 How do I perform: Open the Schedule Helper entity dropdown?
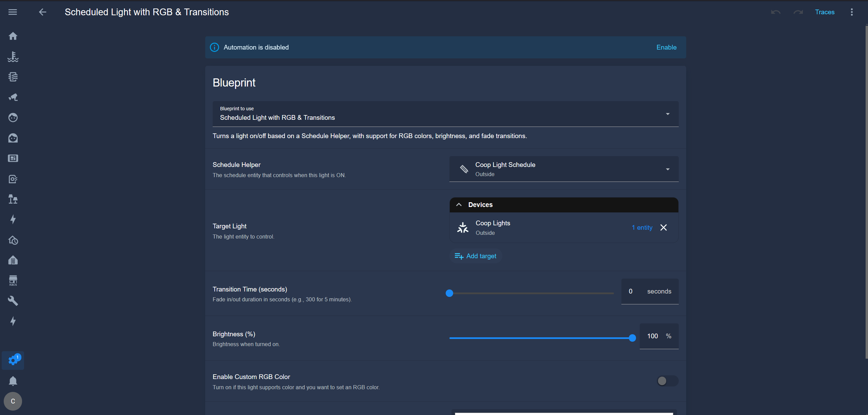coord(564,169)
